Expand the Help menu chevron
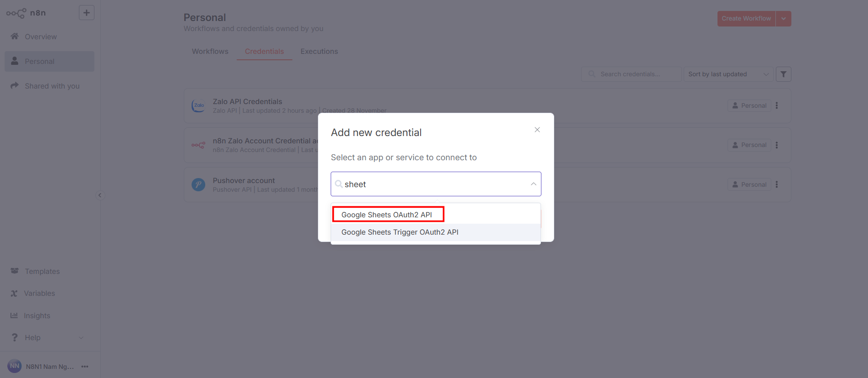This screenshot has height=378, width=868. click(x=81, y=337)
